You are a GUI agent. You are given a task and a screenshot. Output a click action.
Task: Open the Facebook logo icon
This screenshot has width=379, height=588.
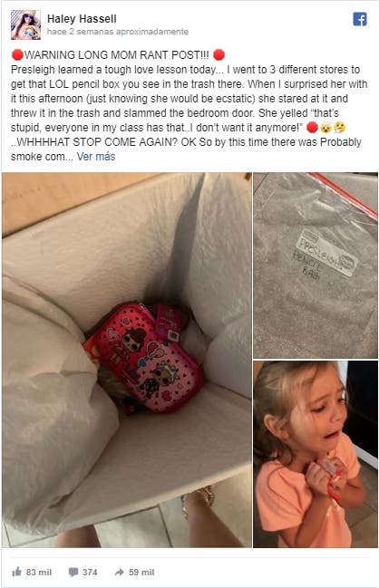pyautogui.click(x=359, y=19)
